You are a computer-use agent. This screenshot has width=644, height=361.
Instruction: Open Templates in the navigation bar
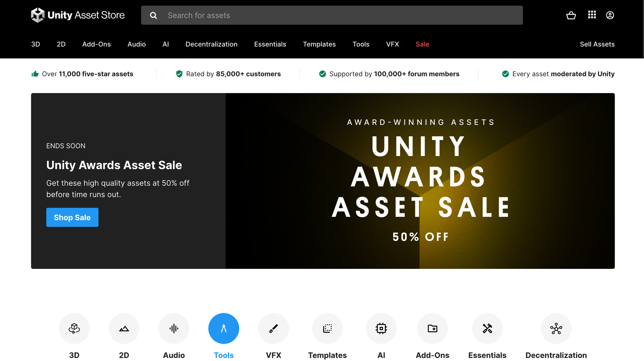pyautogui.click(x=319, y=44)
